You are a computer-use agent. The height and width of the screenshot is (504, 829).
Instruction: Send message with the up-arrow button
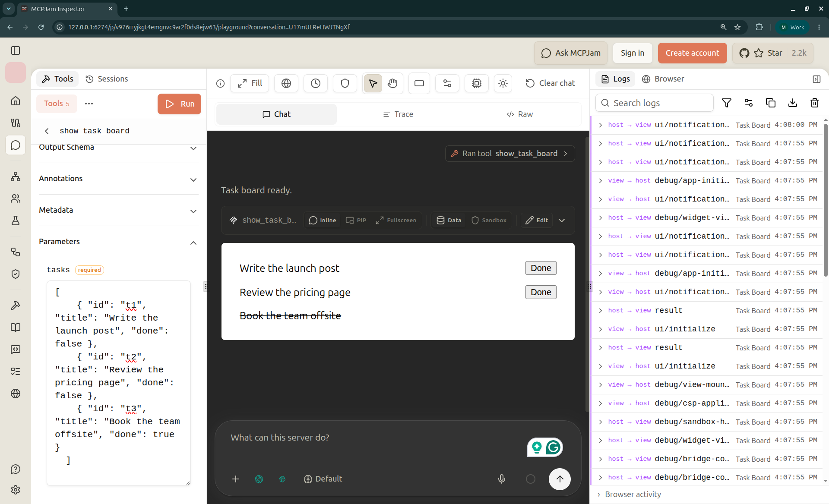pyautogui.click(x=560, y=479)
